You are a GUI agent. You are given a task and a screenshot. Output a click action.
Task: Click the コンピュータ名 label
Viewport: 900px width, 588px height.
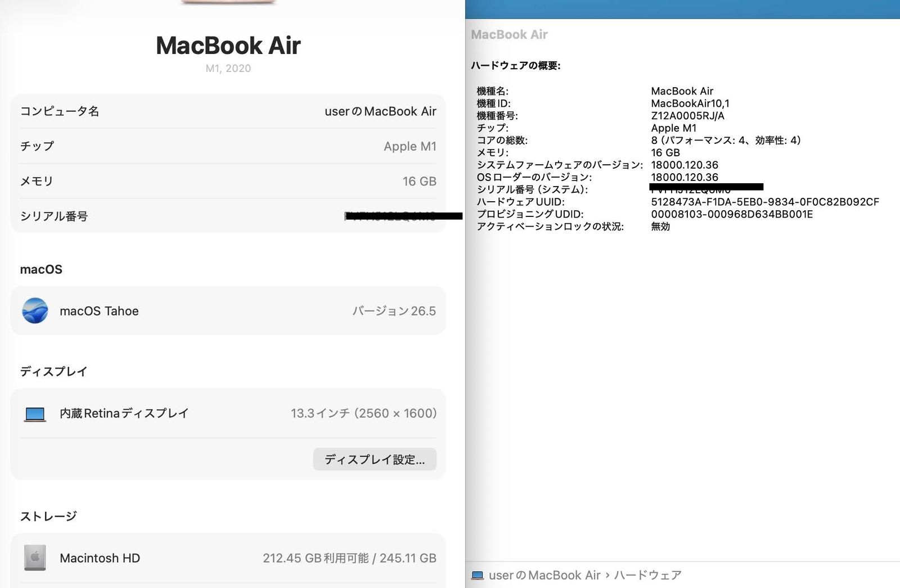[60, 111]
